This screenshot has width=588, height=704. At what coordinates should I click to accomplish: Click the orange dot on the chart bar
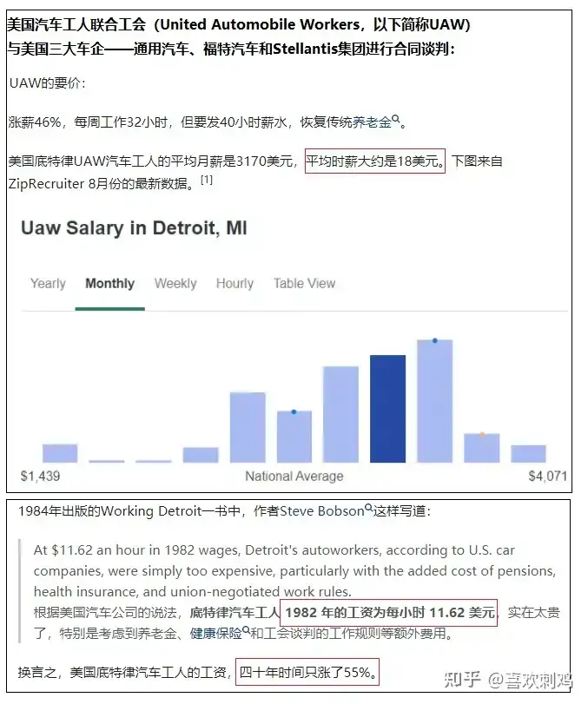click(482, 435)
